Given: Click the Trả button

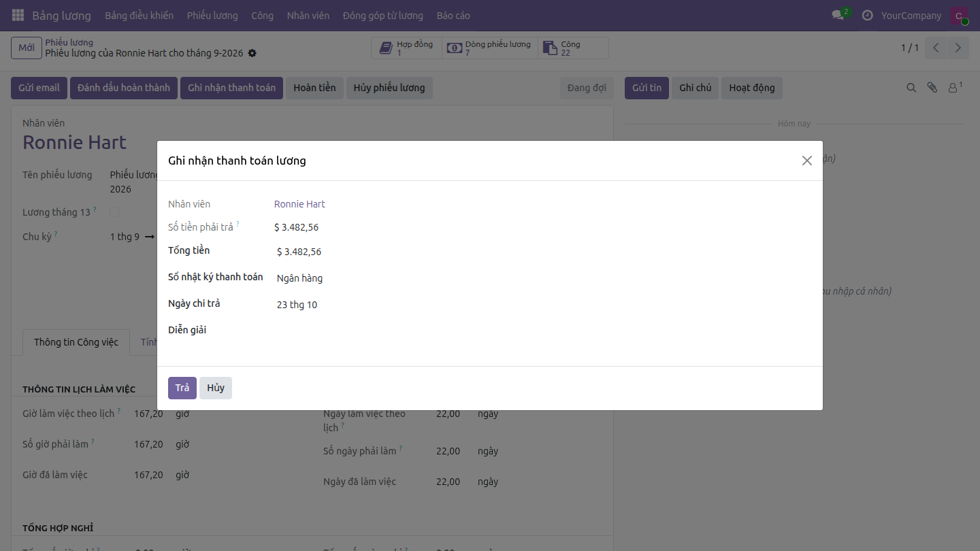Looking at the screenshot, I should (x=182, y=388).
